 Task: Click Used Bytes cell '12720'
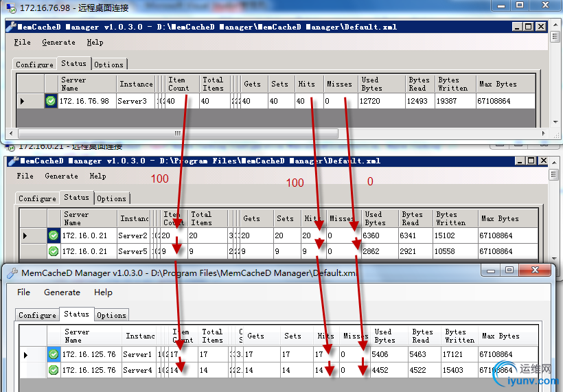tap(381, 101)
